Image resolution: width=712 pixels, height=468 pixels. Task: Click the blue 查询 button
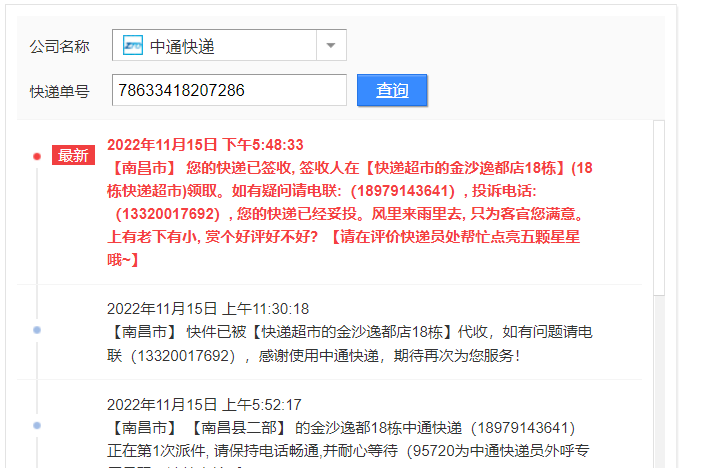392,90
